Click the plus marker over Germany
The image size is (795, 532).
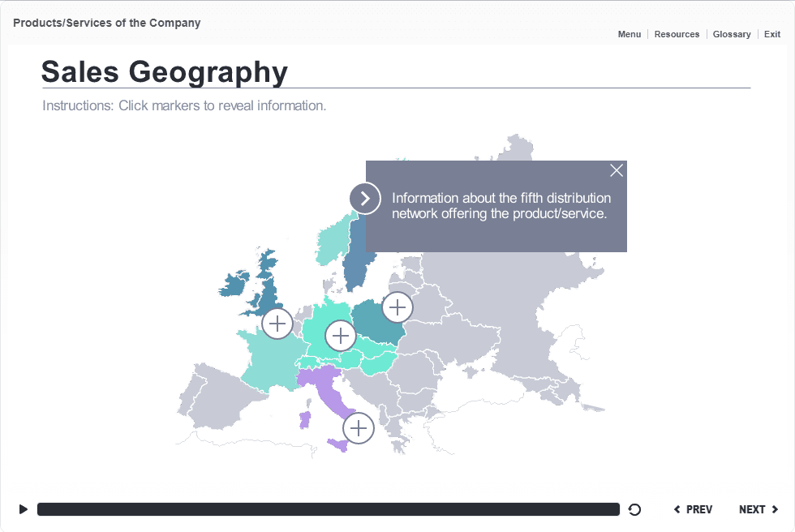[x=341, y=335]
